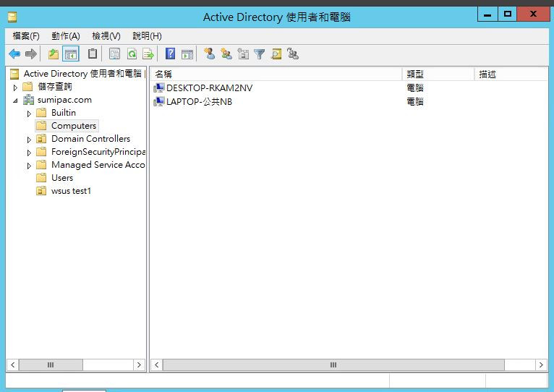This screenshot has width=554, height=392.
Task: Create a new organizational unit icon
Action: (x=243, y=54)
